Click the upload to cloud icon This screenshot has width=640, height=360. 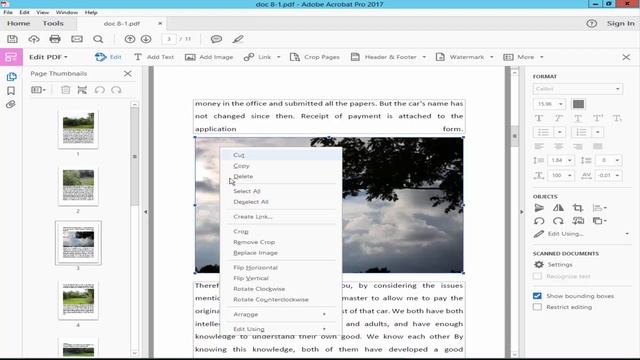click(x=34, y=39)
